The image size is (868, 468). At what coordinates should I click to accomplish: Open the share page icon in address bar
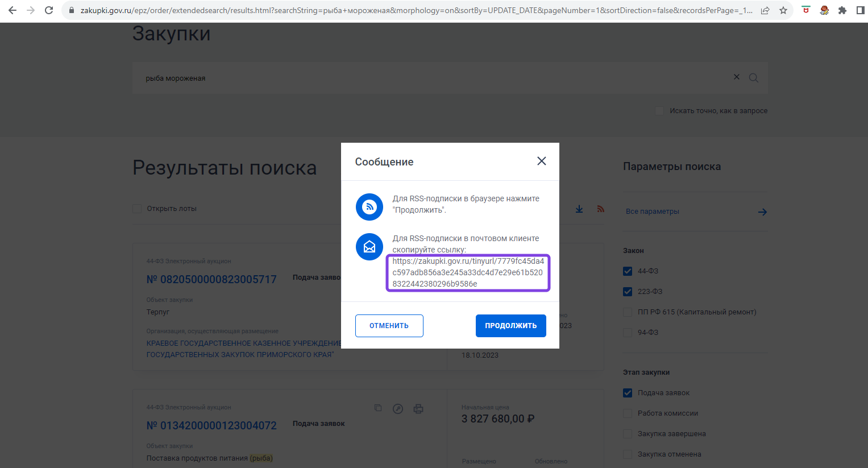point(765,10)
